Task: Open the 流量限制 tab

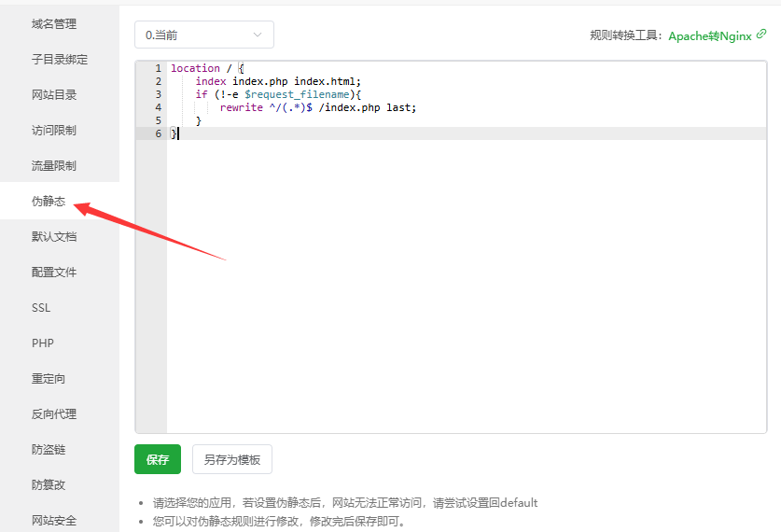Action: click(54, 166)
